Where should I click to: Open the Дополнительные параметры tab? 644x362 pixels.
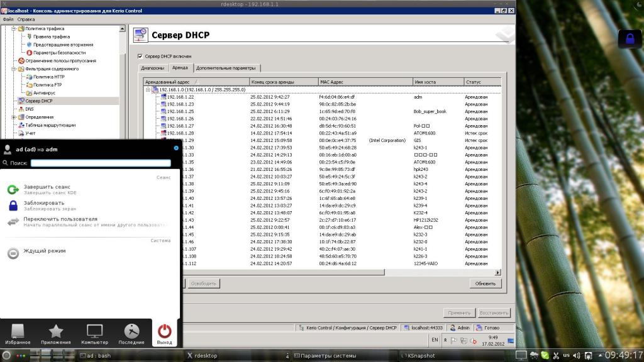tap(226, 68)
